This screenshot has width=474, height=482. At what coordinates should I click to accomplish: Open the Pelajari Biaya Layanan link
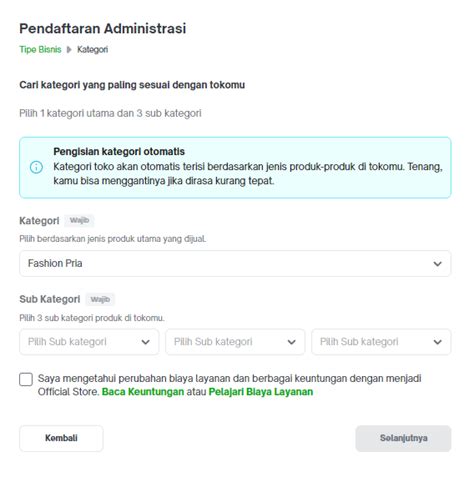point(261,392)
